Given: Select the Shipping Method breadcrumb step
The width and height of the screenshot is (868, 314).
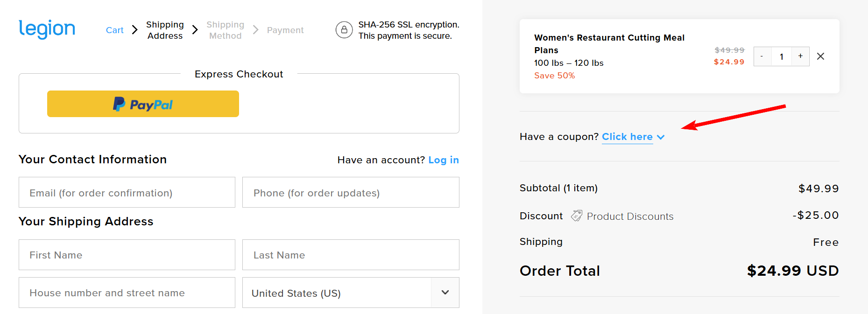Looking at the screenshot, I should [x=225, y=30].
